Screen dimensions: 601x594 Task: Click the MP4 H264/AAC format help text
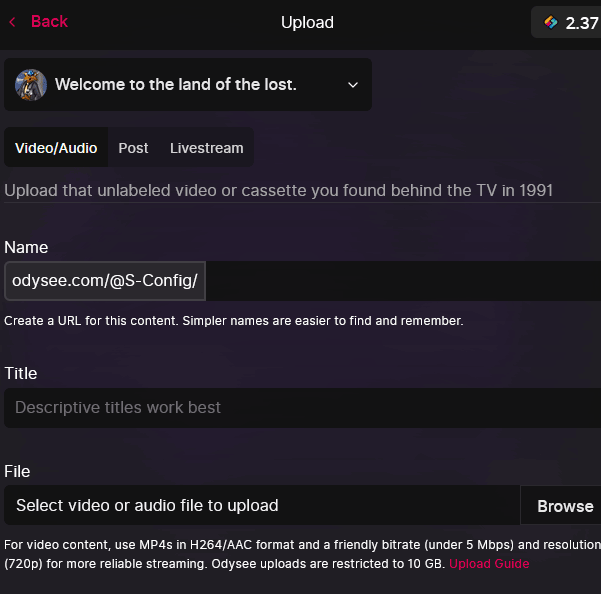pyautogui.click(x=302, y=554)
